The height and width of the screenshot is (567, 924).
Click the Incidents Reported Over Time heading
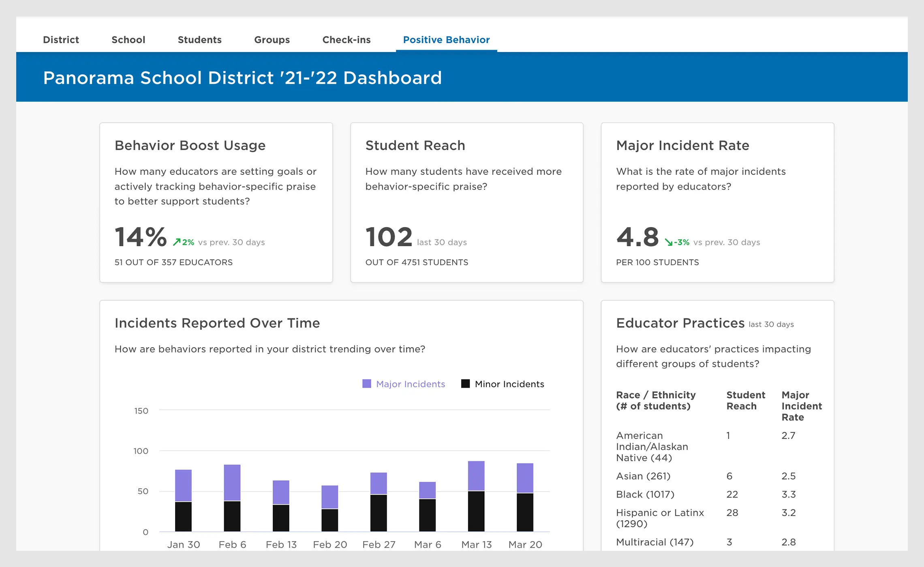coord(217,323)
